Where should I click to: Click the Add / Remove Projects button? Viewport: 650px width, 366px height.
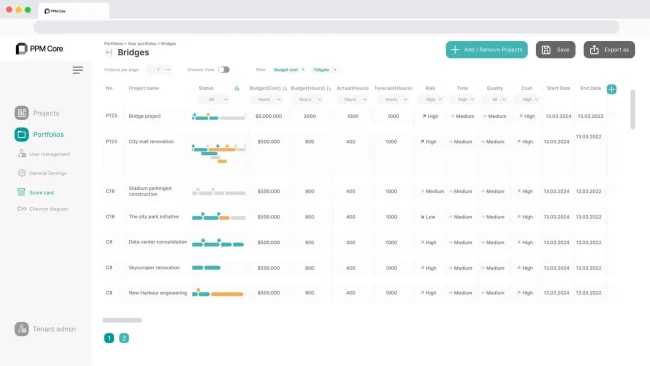click(487, 50)
